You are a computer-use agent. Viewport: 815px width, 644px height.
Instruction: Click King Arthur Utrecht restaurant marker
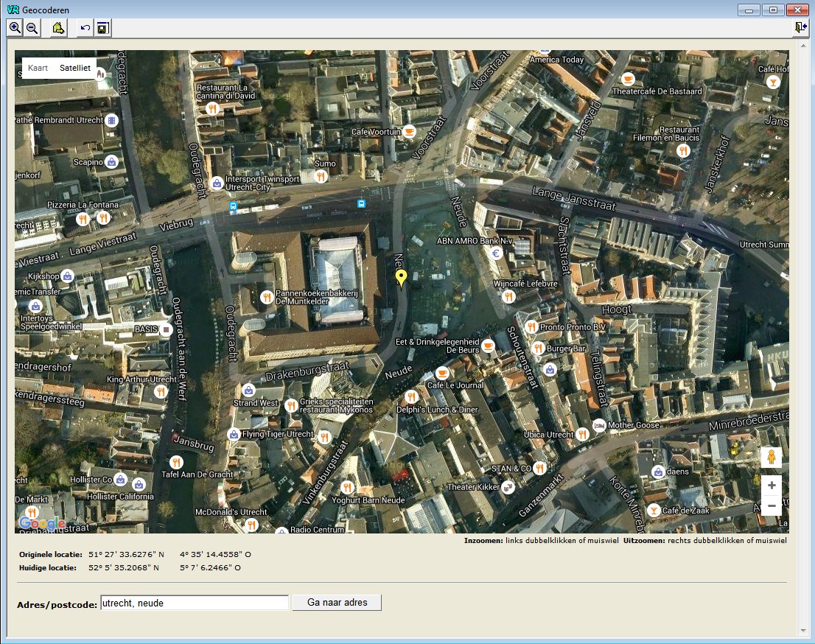(x=161, y=391)
